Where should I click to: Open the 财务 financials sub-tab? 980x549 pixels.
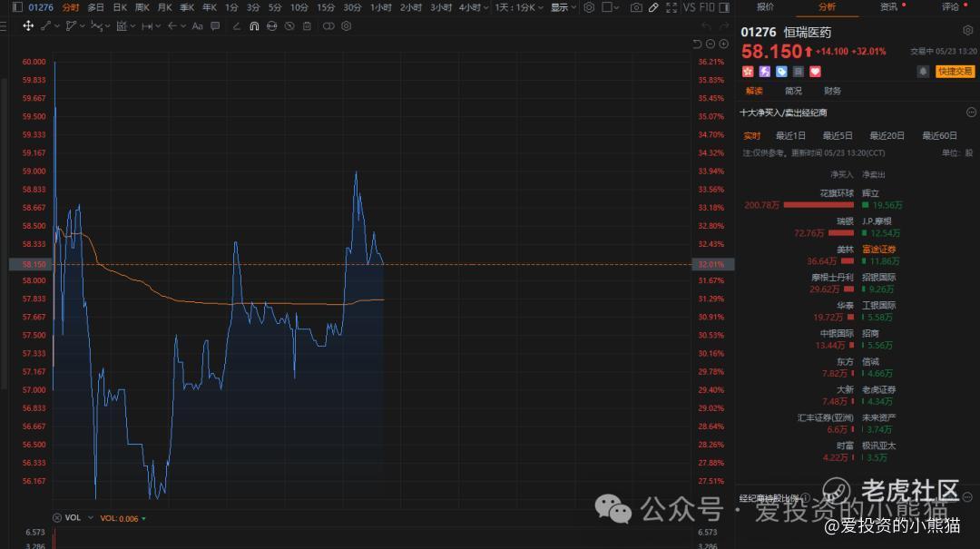coord(832,91)
